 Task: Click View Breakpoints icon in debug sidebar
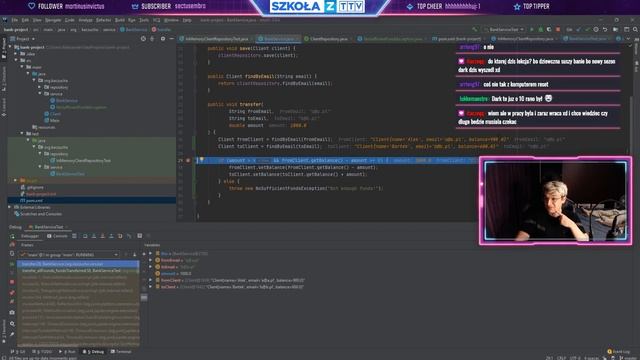12,293
